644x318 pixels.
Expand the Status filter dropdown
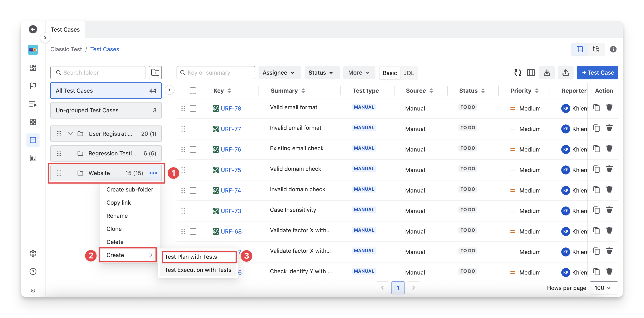click(x=321, y=73)
